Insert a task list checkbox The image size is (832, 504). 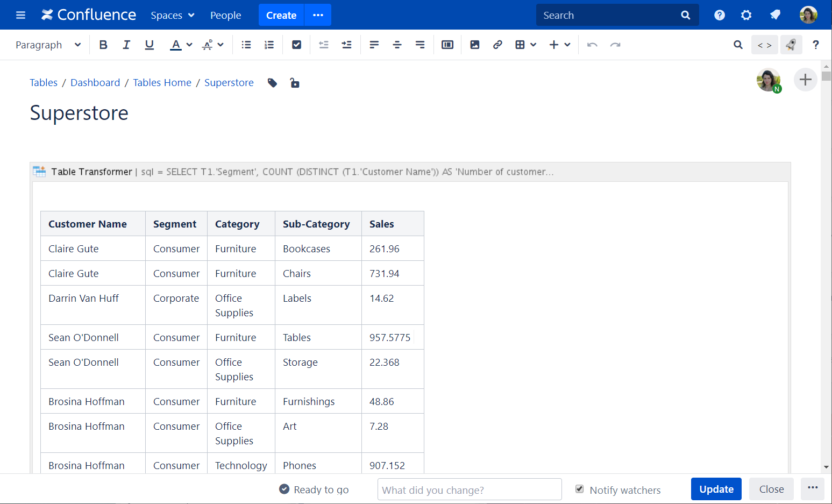point(296,45)
